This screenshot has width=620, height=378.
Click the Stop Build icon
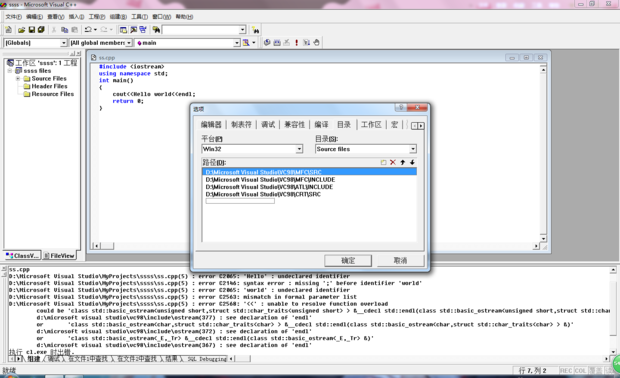point(287,43)
